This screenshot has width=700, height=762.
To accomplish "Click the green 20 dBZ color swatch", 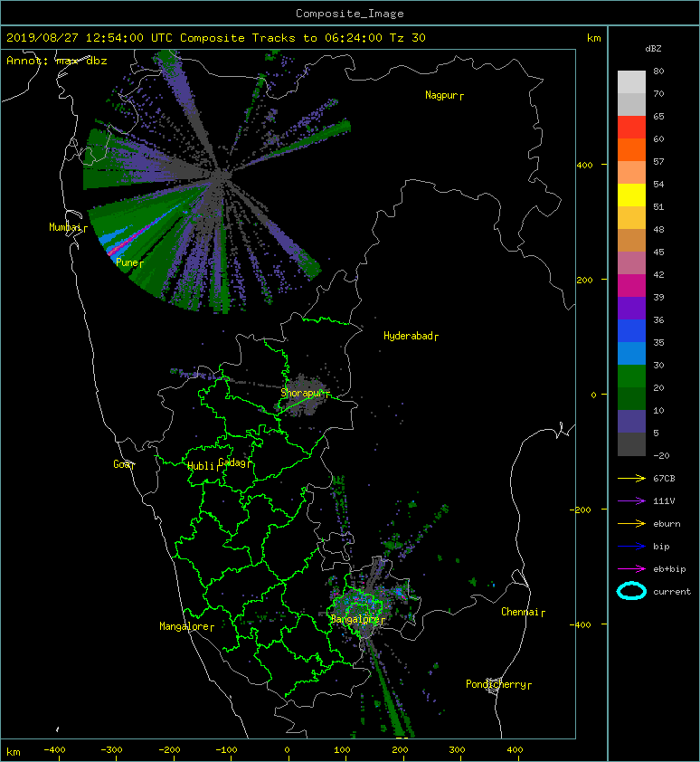I will tap(631, 376).
